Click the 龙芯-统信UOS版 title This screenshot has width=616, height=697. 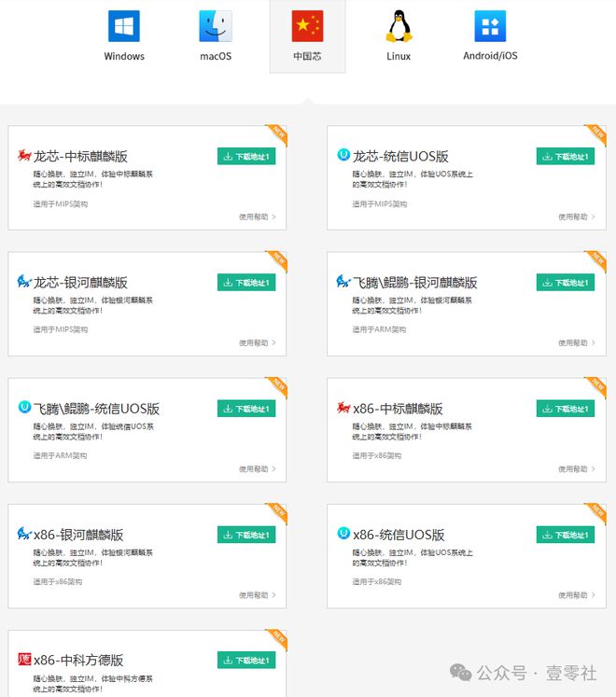[400, 157]
